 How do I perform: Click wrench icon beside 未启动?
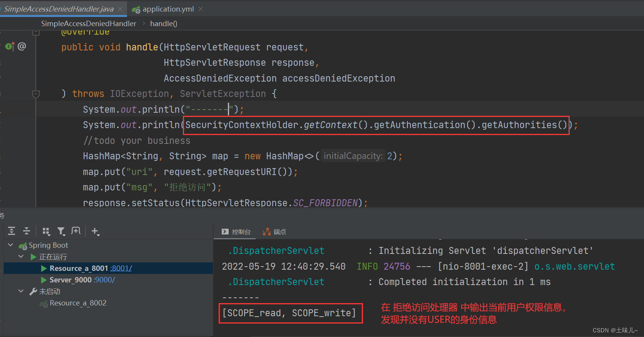click(33, 291)
